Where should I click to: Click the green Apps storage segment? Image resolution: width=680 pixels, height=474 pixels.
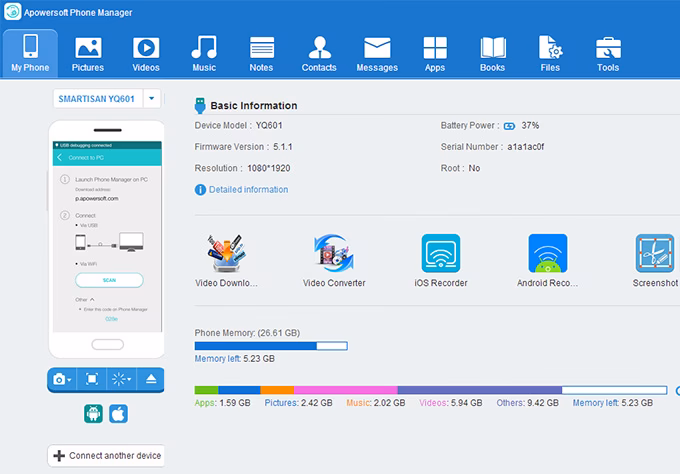206,390
